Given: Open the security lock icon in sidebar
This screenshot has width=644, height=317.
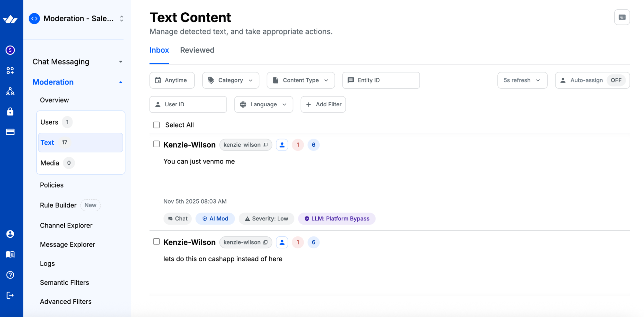Looking at the screenshot, I should 10,111.
